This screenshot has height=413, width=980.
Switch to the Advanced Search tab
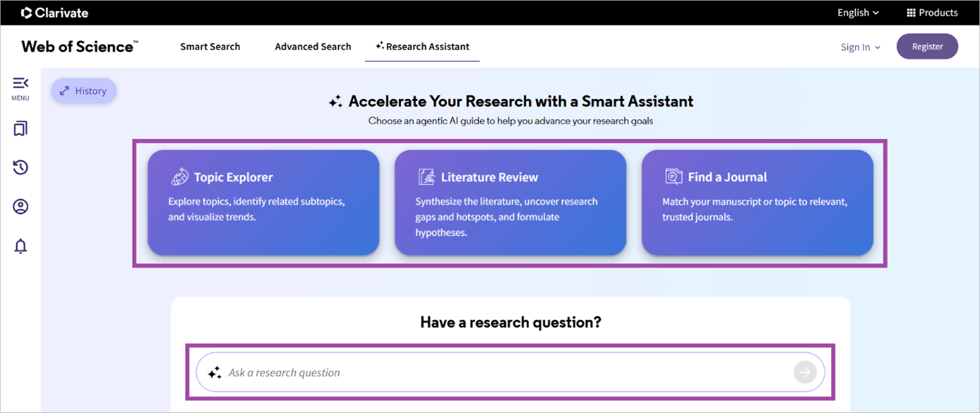(313, 47)
